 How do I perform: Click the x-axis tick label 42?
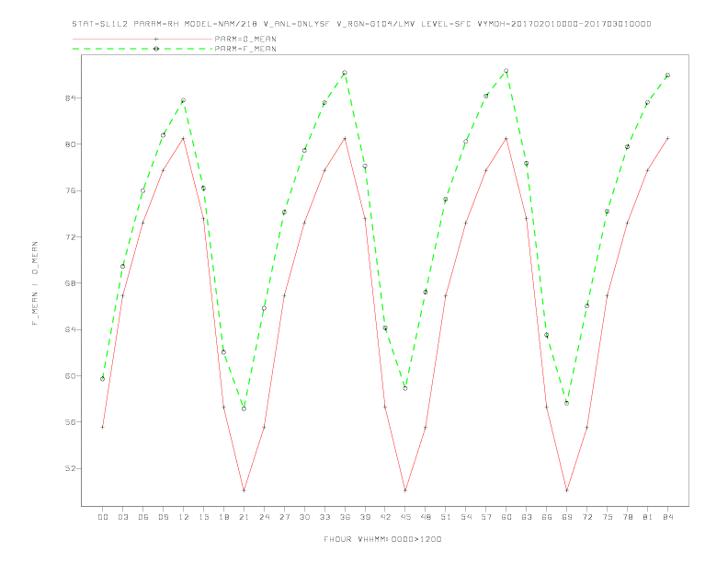[385, 517]
